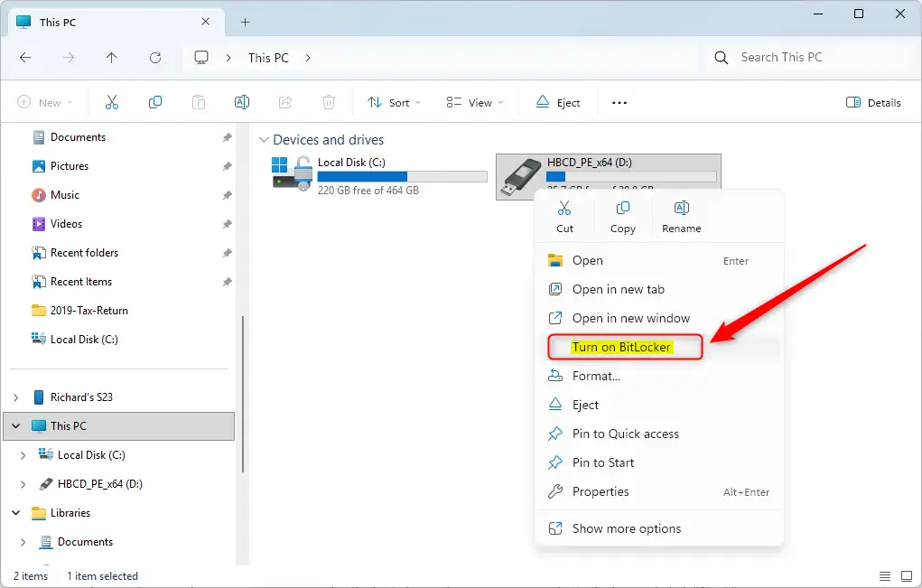Open the Sort dropdown menu
Viewport: 922px width, 588px height.
[394, 102]
